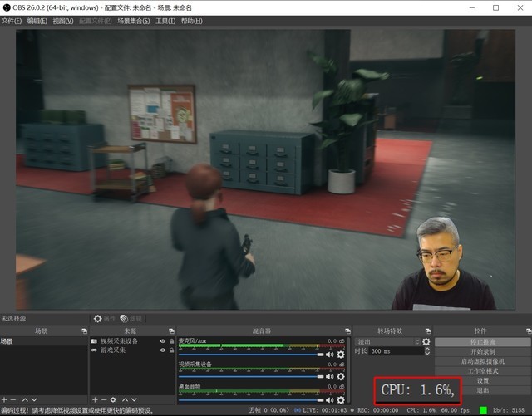This screenshot has width=532, height=416.
Task: Add a new source with plus icon
Action: tap(95, 400)
